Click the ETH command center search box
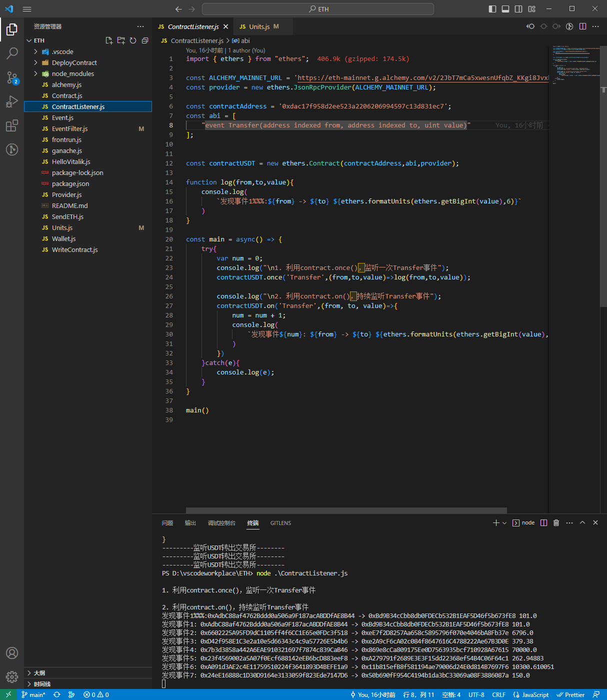607x700 pixels. (x=318, y=9)
